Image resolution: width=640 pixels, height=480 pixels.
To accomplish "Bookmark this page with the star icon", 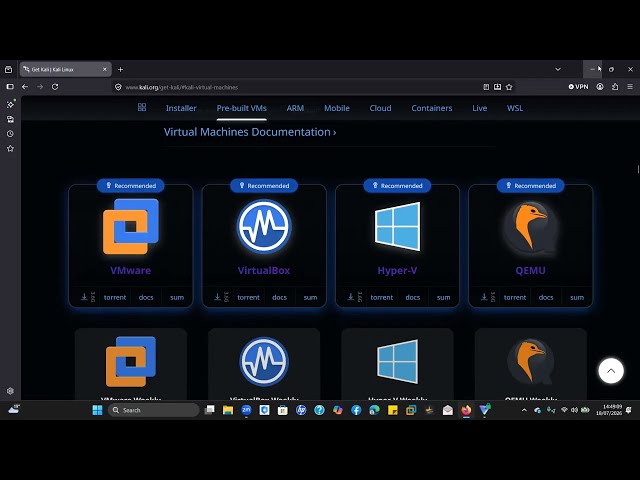I will coord(509,87).
